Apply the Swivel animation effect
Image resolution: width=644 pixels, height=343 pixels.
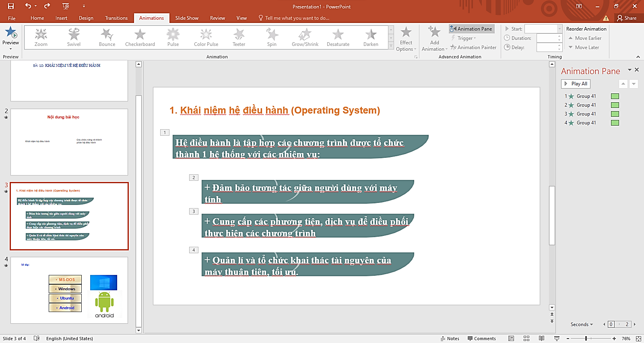pos(74,37)
